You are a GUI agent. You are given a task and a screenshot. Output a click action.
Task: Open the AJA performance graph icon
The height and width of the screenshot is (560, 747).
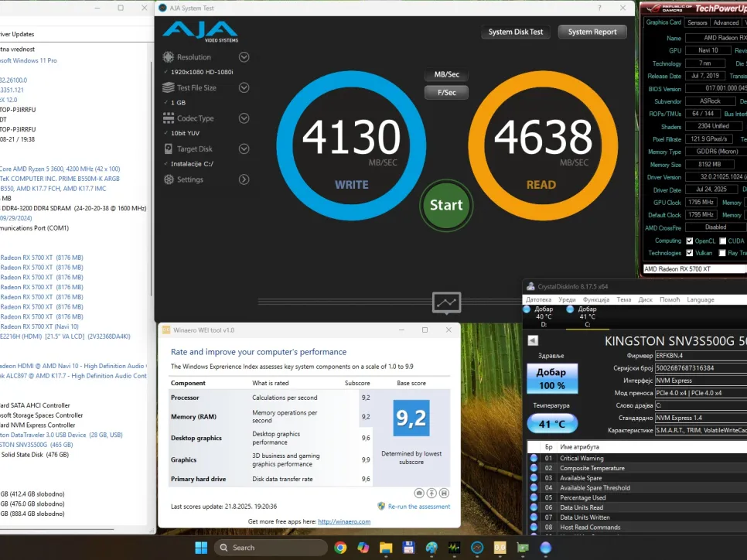pos(446,302)
